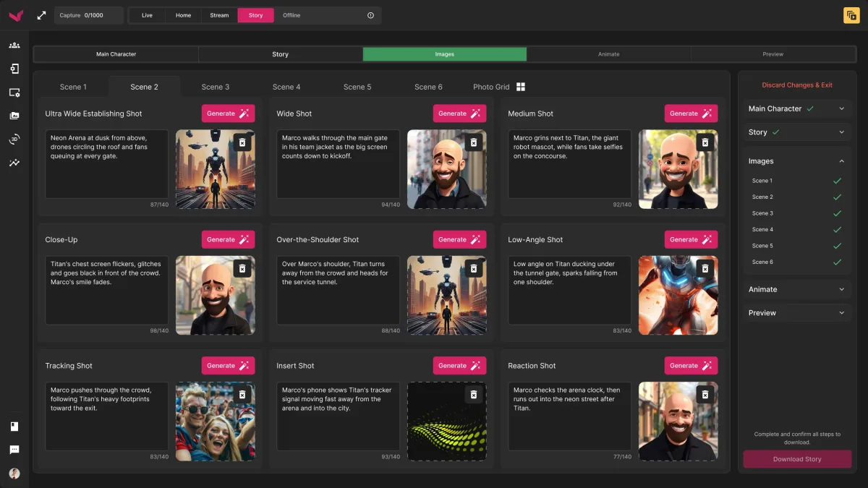Viewport: 868px width, 488px height.
Task: Delete the Wide Shot image
Action: coord(474,142)
